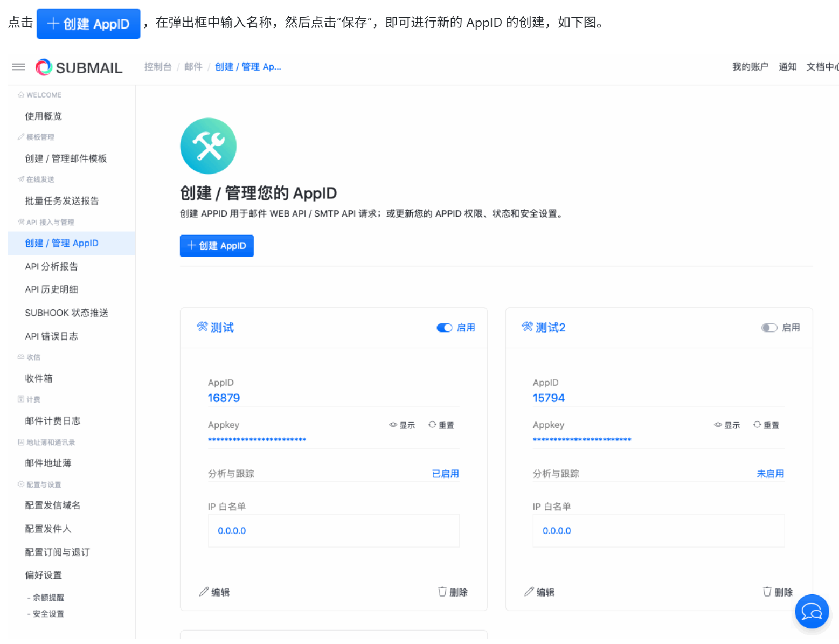This screenshot has height=644, width=839.
Task: Reset the Appkey for AppID 15794
Action: pyautogui.click(x=766, y=425)
